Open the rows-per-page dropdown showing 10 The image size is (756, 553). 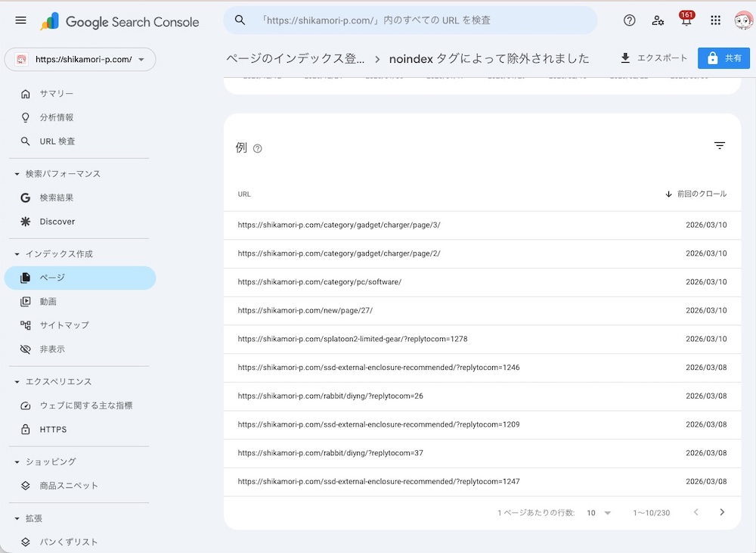pos(598,512)
